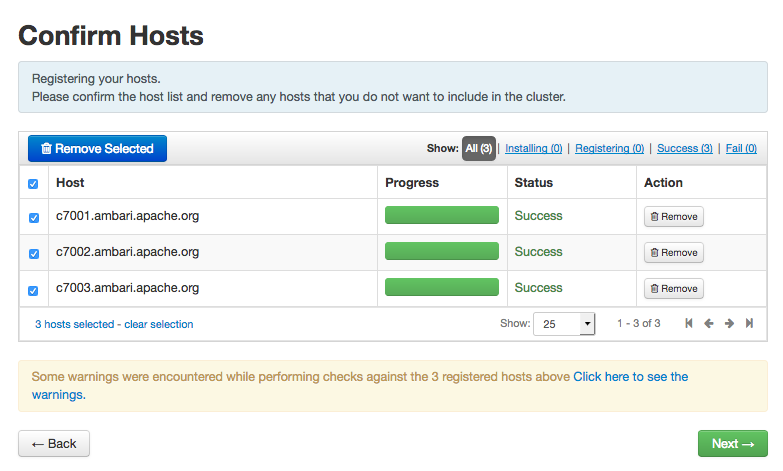Open the host check warnings link

coord(630,377)
